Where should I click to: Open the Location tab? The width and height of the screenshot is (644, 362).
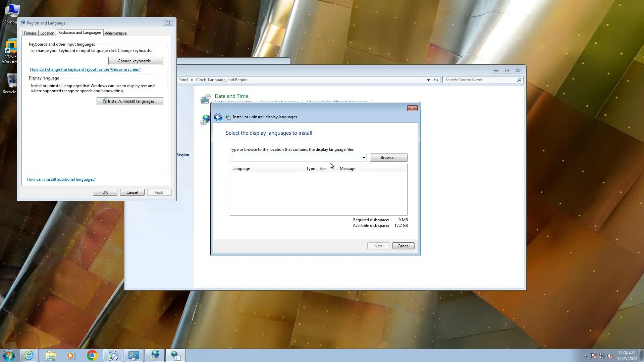pyautogui.click(x=47, y=33)
